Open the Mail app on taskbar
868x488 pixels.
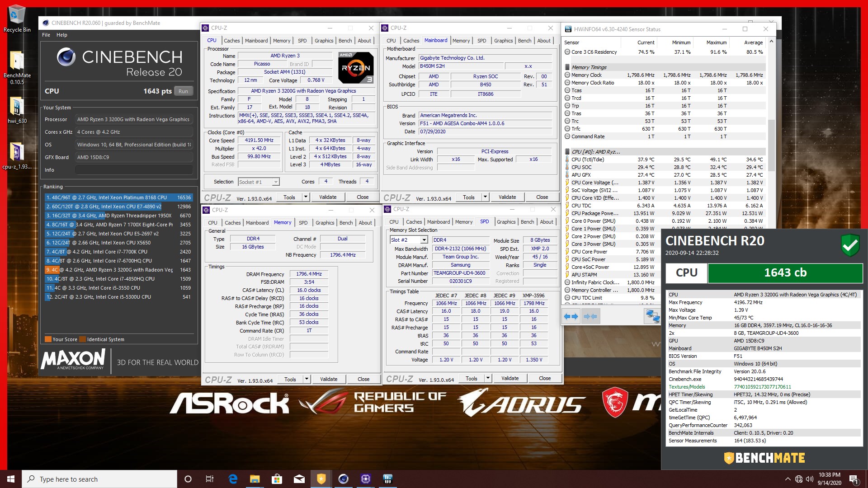coord(299,479)
